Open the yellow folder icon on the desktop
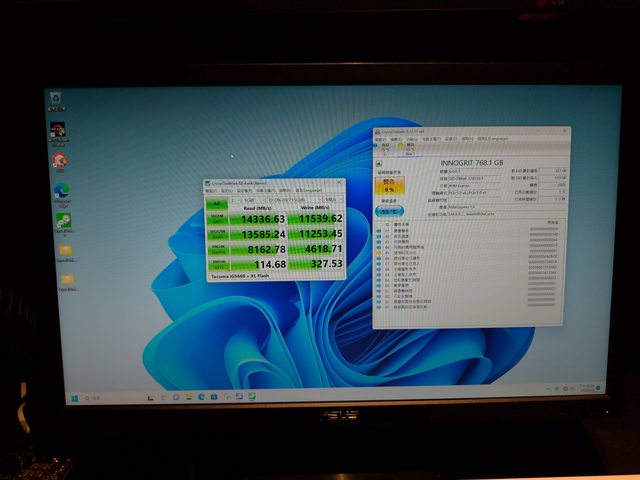 tap(65, 250)
